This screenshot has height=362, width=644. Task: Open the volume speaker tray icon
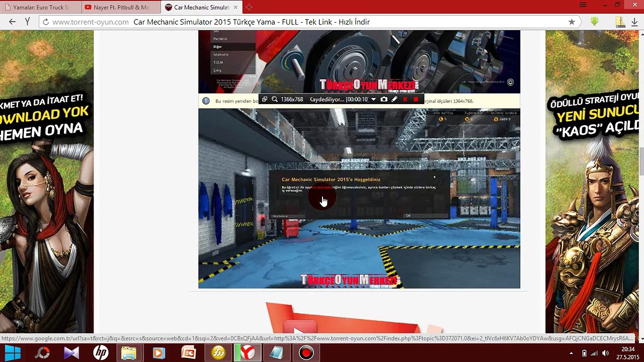pos(605,353)
